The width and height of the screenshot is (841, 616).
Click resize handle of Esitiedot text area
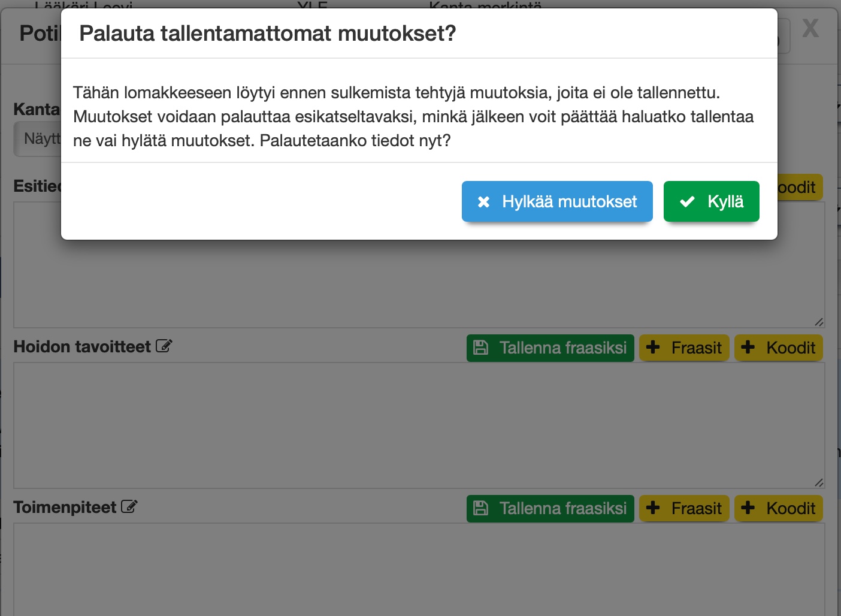pos(819,322)
